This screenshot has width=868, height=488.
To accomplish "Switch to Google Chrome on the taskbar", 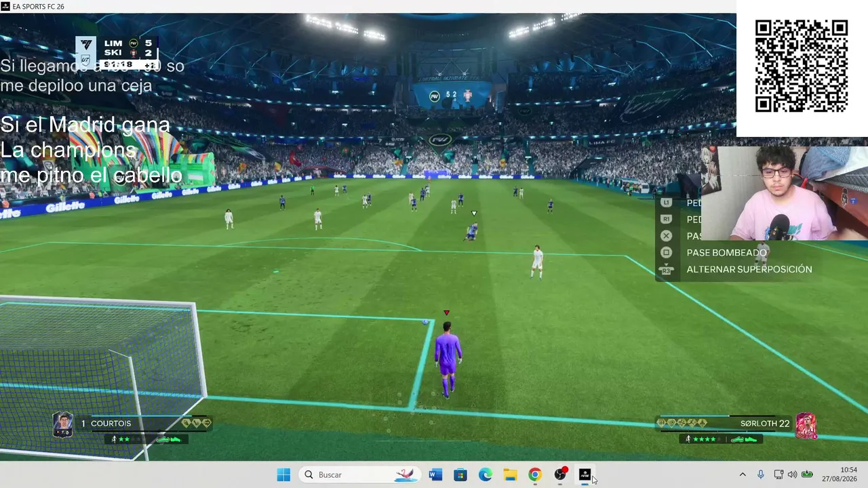I will tap(535, 474).
